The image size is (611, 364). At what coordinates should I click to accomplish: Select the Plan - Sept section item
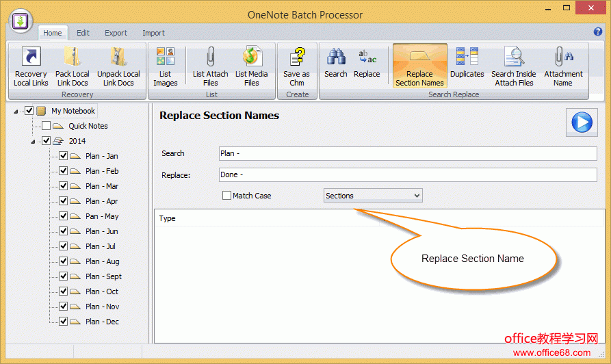[103, 276]
